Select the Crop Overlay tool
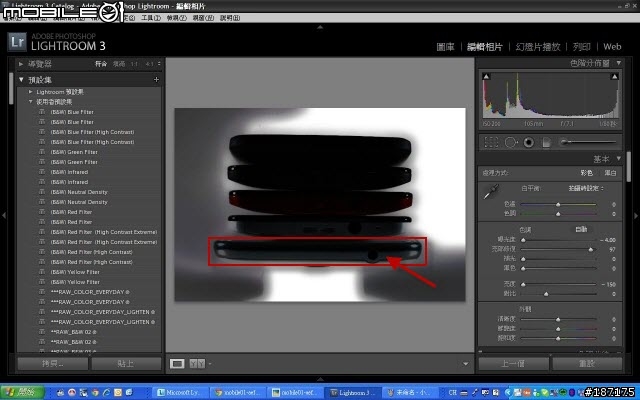Screen dimensions: 640x400 tap(491, 142)
